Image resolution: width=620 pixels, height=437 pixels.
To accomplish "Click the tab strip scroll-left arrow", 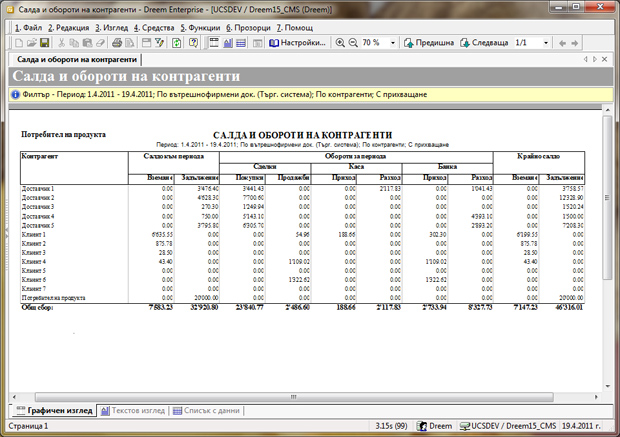I will 586,59.
